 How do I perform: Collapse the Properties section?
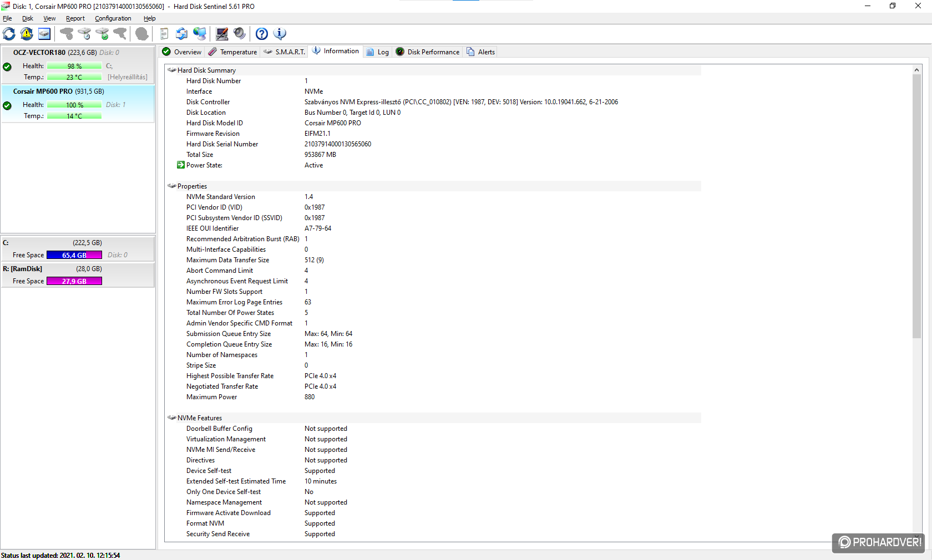click(172, 186)
